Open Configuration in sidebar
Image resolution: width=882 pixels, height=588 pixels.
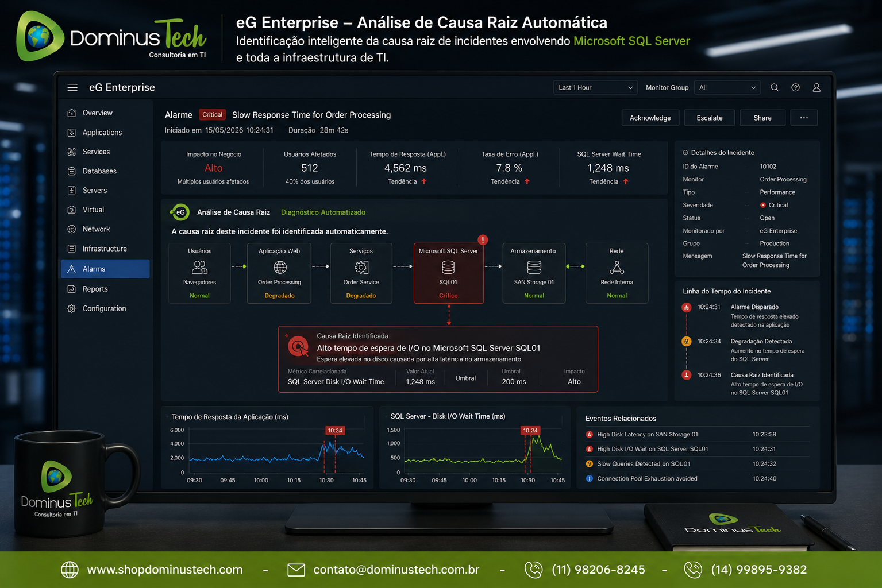coord(105,308)
